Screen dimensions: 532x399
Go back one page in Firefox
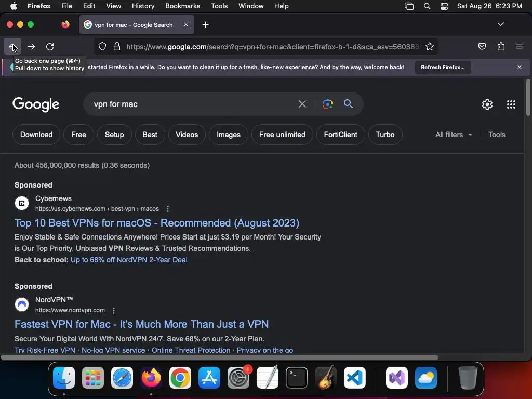pos(12,46)
